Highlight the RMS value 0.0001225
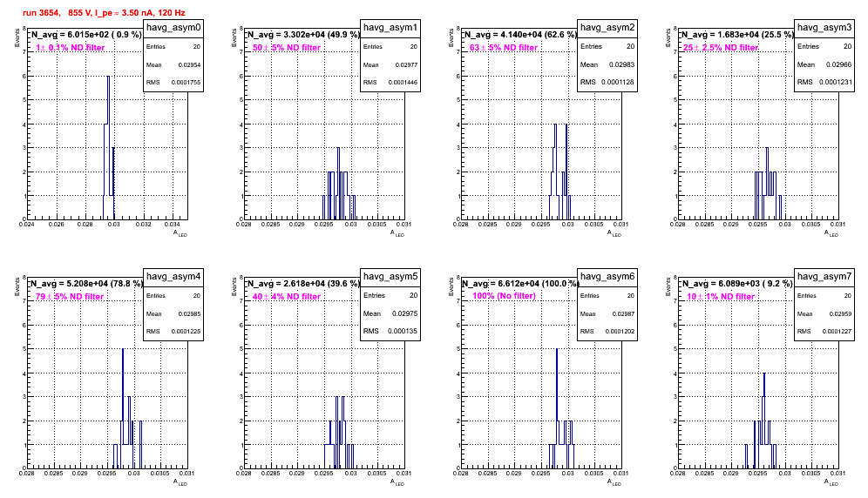Screen dimensions: 868x498 click(x=186, y=332)
